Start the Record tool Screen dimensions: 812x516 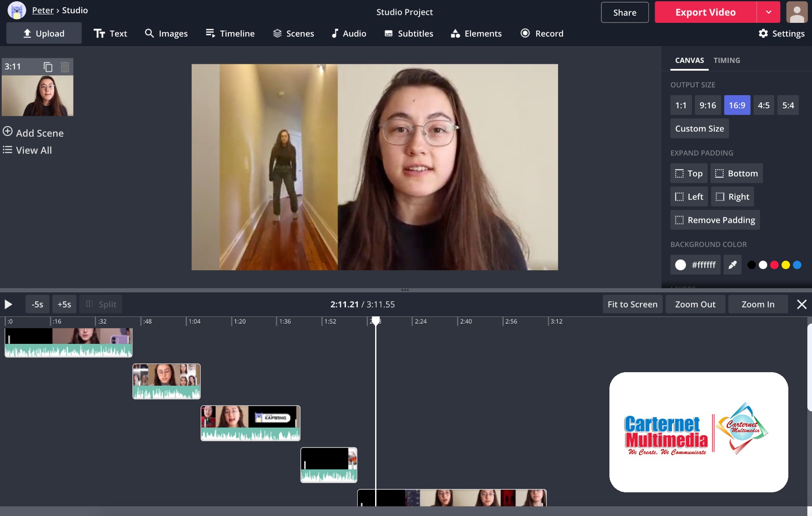click(542, 33)
